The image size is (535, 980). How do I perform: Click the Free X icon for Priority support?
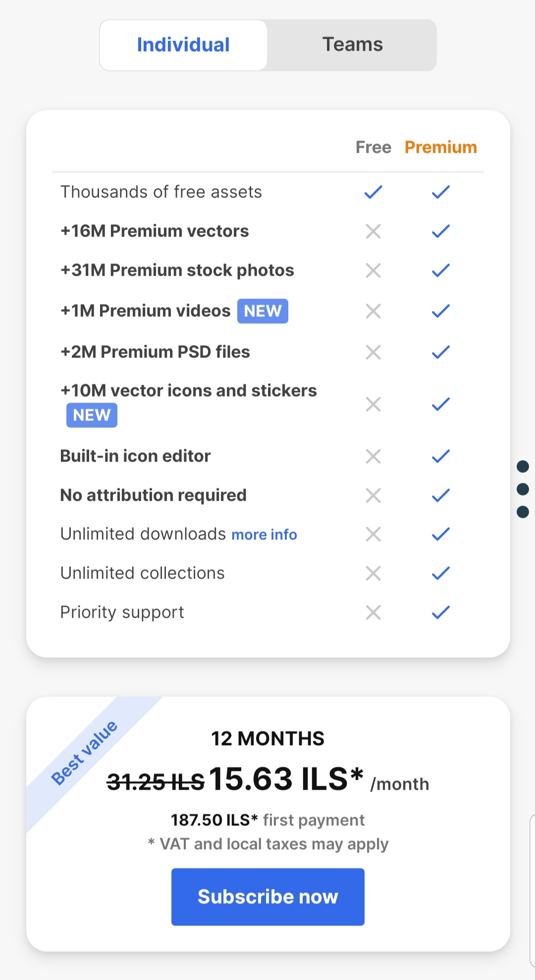click(x=373, y=613)
